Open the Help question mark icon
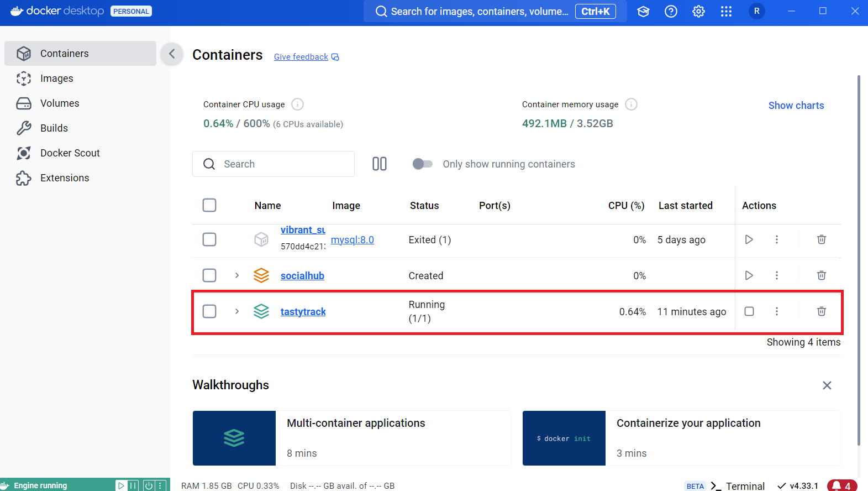The height and width of the screenshot is (491, 868). click(x=671, y=11)
